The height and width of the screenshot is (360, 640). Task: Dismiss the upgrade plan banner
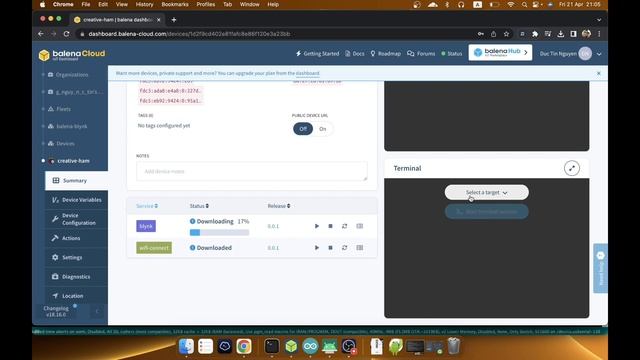(599, 73)
